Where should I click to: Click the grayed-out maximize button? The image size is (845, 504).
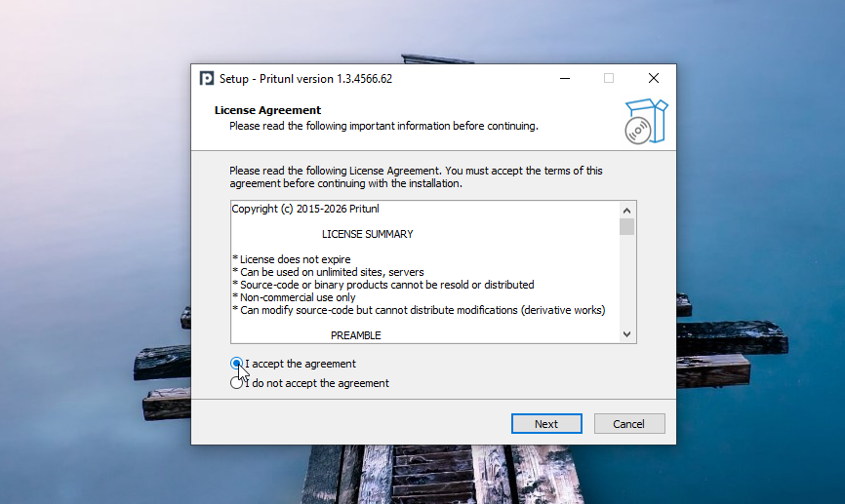(609, 78)
